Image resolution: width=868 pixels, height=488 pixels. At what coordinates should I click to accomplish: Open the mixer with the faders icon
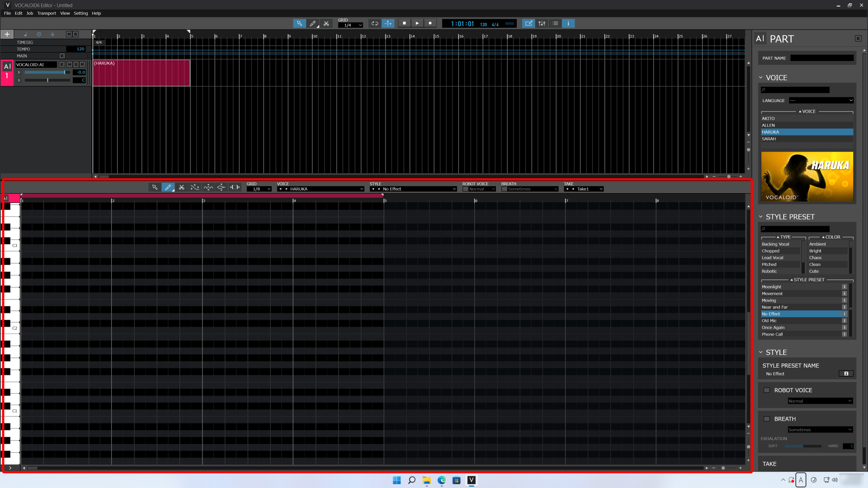click(x=542, y=23)
